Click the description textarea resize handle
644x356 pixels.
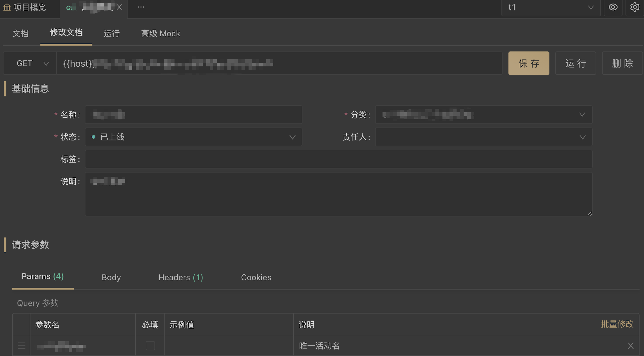(589, 214)
